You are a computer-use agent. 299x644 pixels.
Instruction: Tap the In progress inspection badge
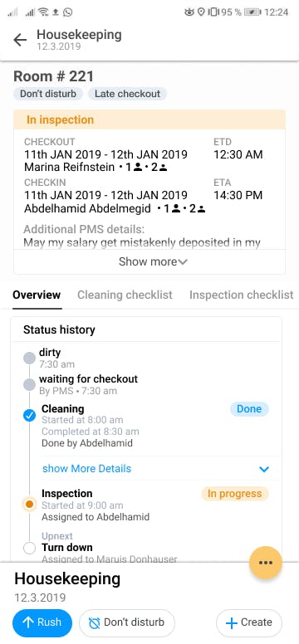point(235,494)
